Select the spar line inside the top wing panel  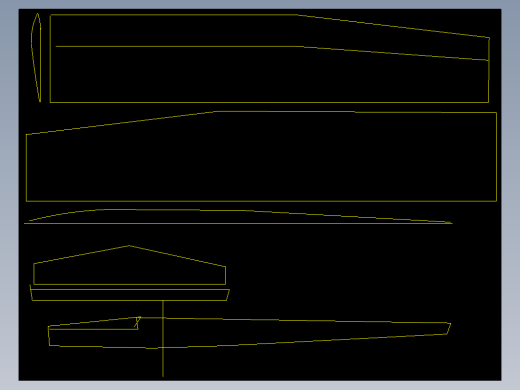coord(272,53)
